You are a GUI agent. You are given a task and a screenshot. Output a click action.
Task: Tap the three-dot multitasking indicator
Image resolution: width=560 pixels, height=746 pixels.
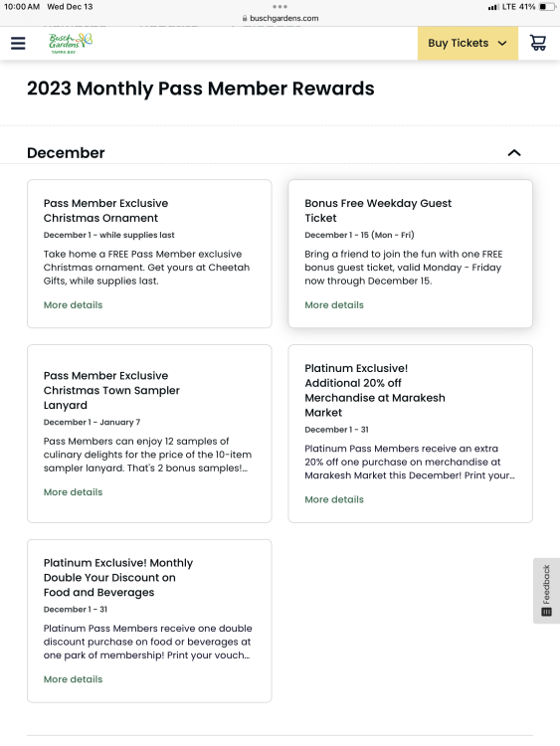[280, 7]
